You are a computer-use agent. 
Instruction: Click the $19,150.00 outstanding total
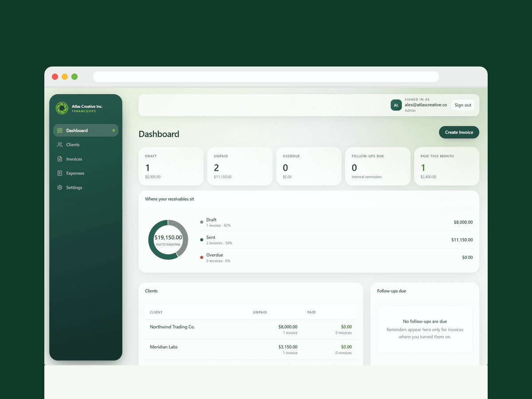(168, 238)
